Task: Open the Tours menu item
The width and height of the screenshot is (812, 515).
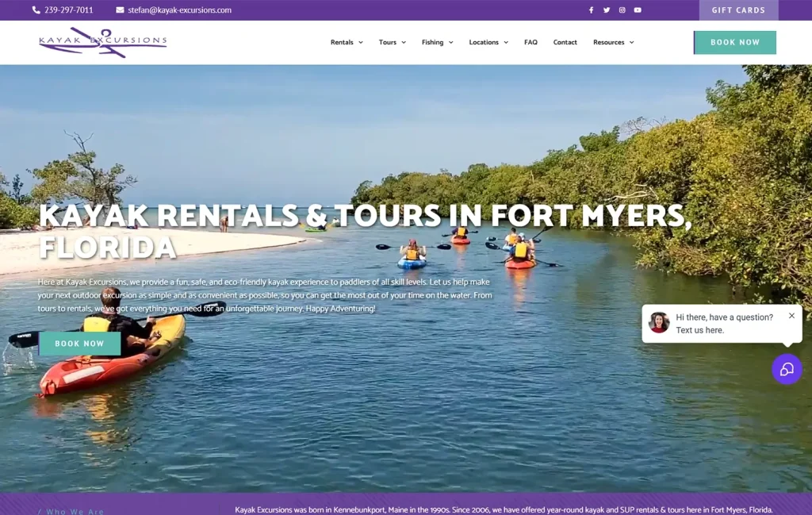Action: coord(387,43)
